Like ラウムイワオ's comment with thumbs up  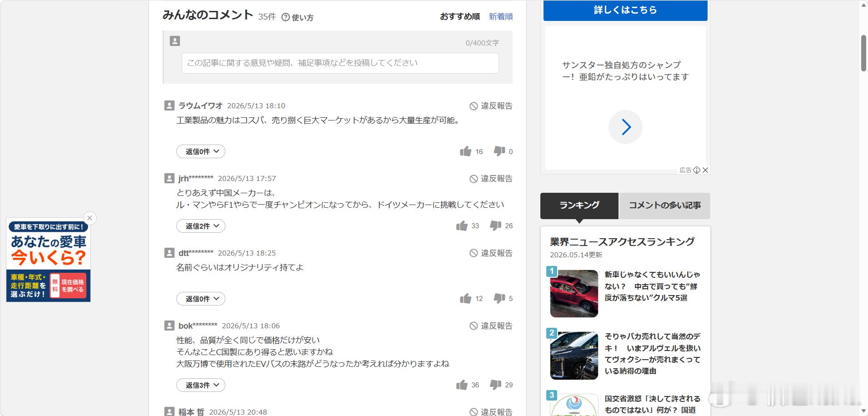(465, 151)
